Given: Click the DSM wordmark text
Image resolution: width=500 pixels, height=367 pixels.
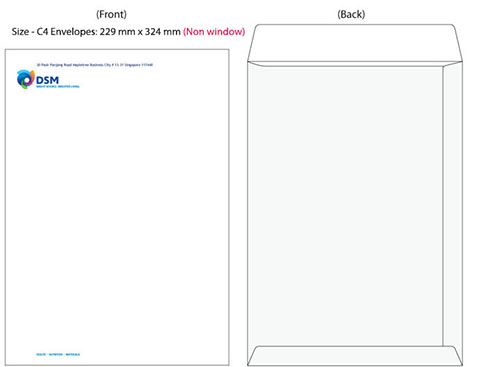Looking at the screenshot, I should click(47, 80).
